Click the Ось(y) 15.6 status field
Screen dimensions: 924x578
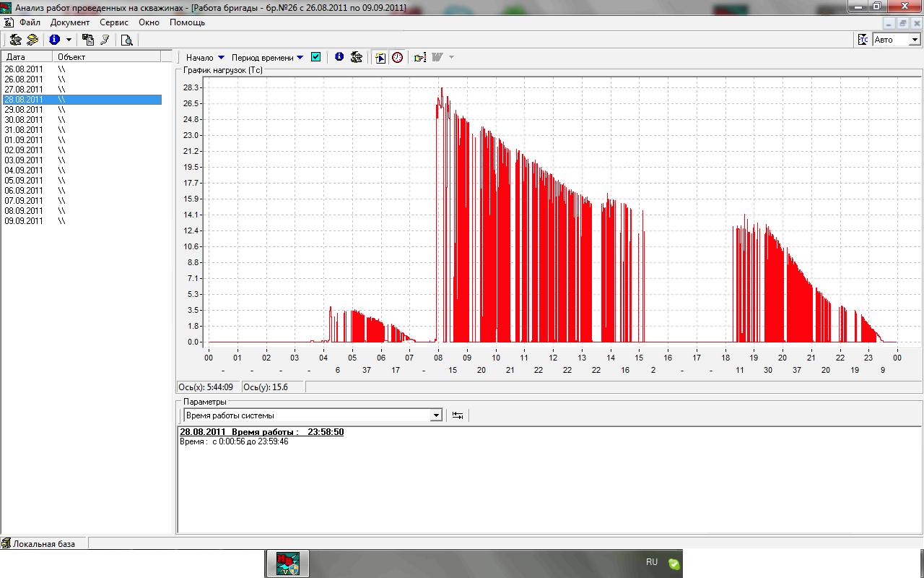(x=273, y=387)
